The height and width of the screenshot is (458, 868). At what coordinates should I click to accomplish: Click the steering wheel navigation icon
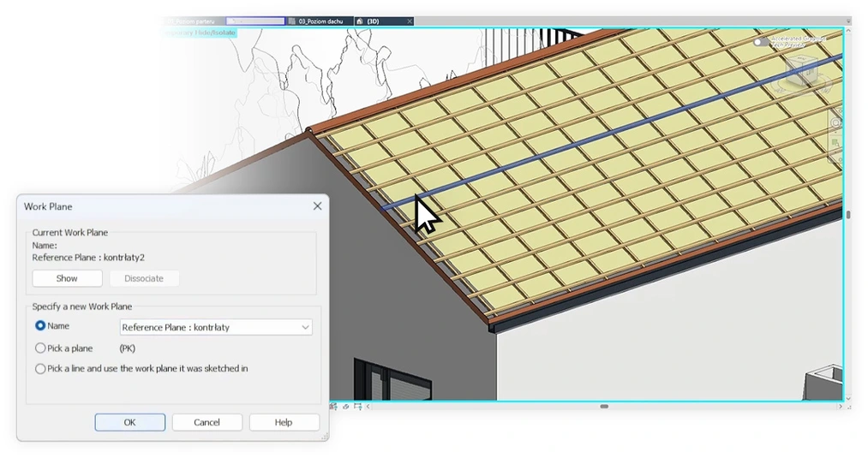pos(835,122)
